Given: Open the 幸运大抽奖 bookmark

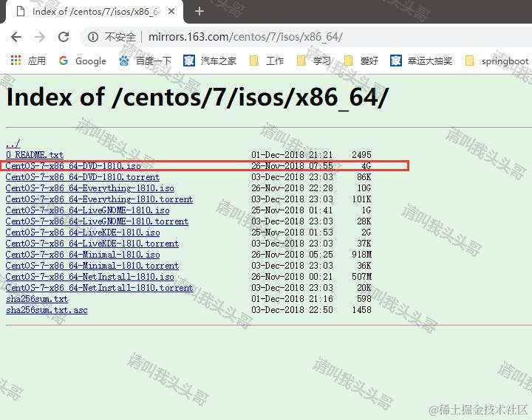Looking at the screenshot, I should point(421,61).
